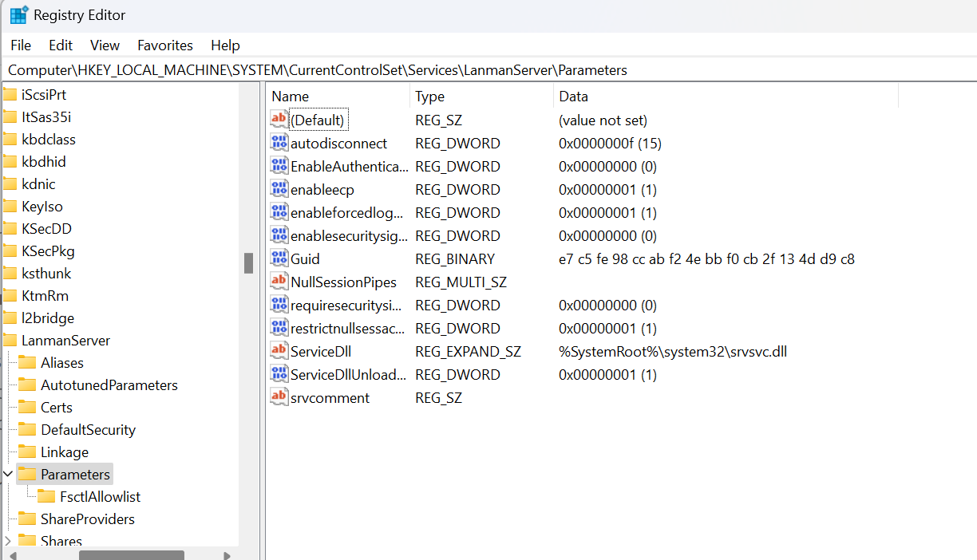
Task: Click the string icon of the (Default) value
Action: 279,120
